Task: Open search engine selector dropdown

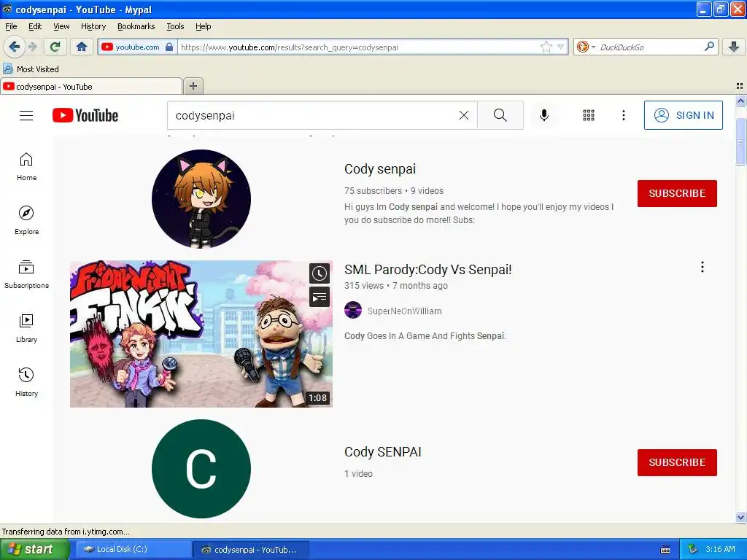Action: 586,47
